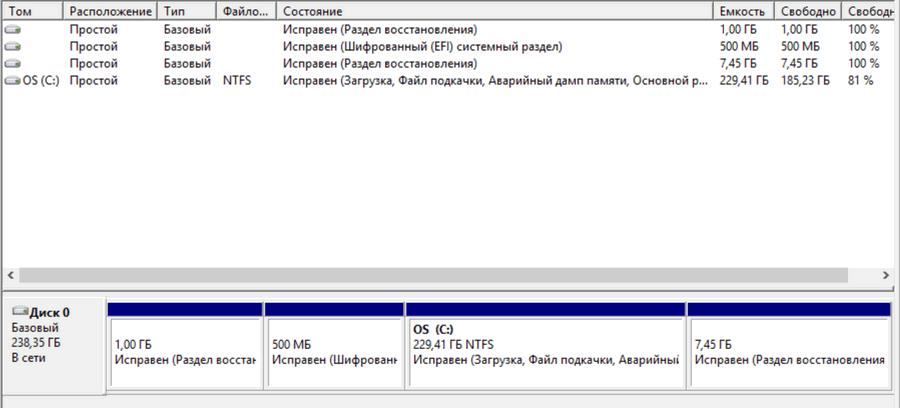Click the Расположение column header
Screen dimensions: 900x408
[110, 11]
